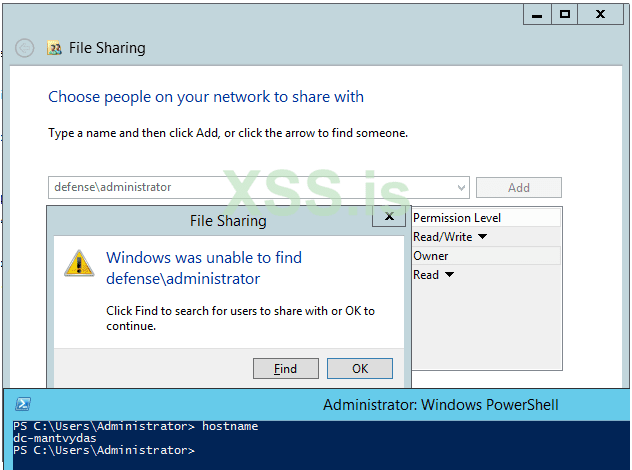The height and width of the screenshot is (470, 632).
Task: Close the File Sharing error dialog
Action: [x=389, y=216]
